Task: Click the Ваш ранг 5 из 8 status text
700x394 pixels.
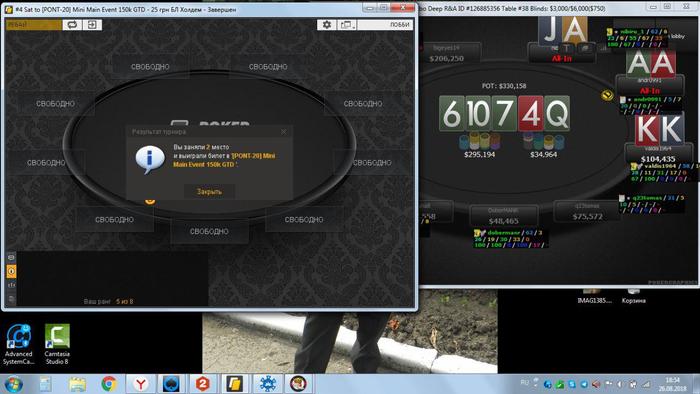Action: coord(108,302)
